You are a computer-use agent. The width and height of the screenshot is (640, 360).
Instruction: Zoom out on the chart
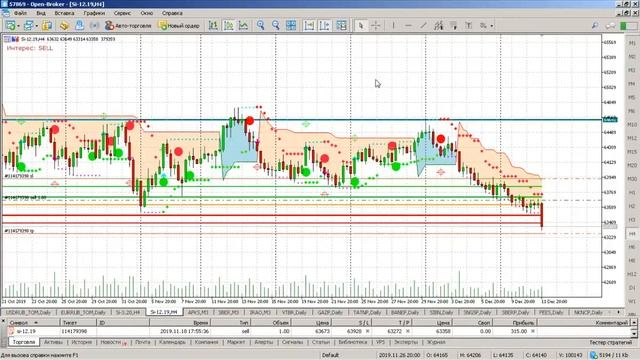pos(276,25)
